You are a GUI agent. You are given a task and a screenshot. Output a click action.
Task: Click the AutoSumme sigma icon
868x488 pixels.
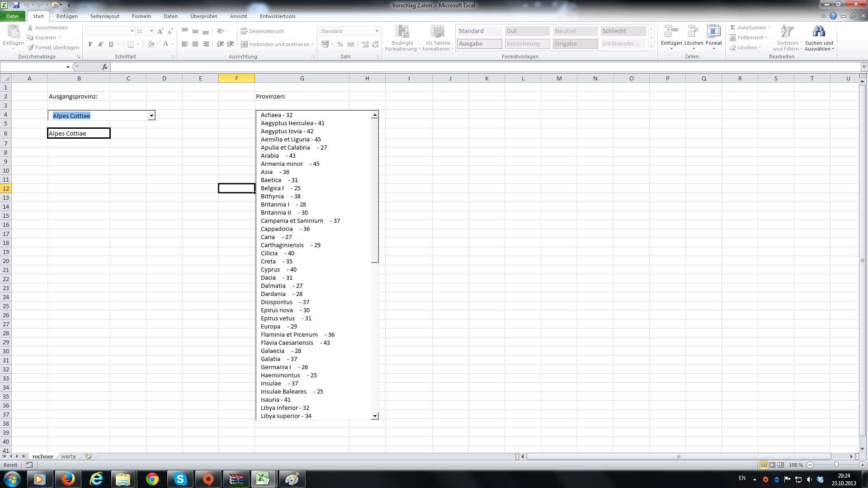733,28
